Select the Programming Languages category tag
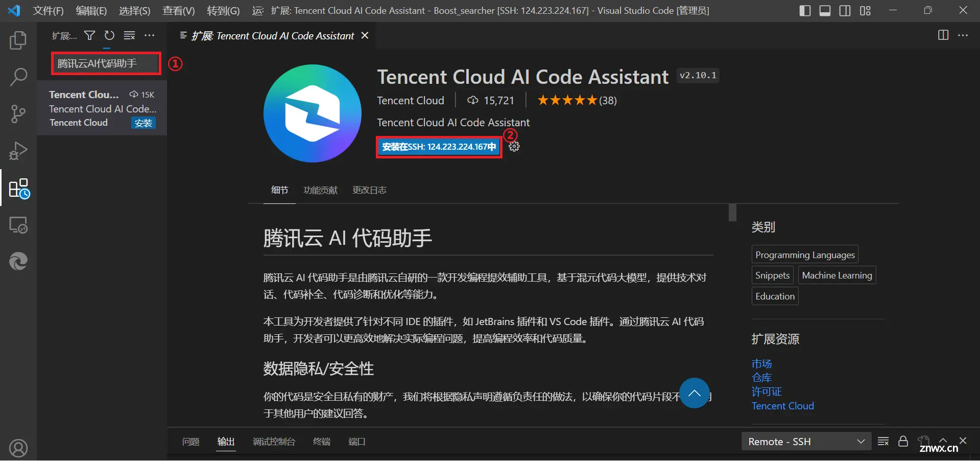980x461 pixels. click(805, 255)
